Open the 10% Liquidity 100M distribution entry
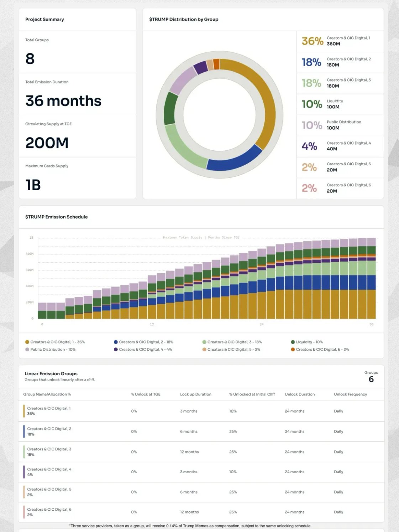 340,104
